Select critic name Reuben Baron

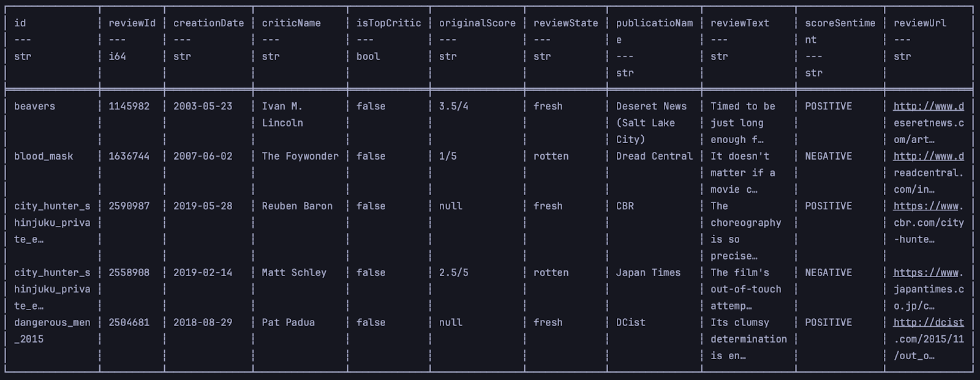(x=297, y=206)
